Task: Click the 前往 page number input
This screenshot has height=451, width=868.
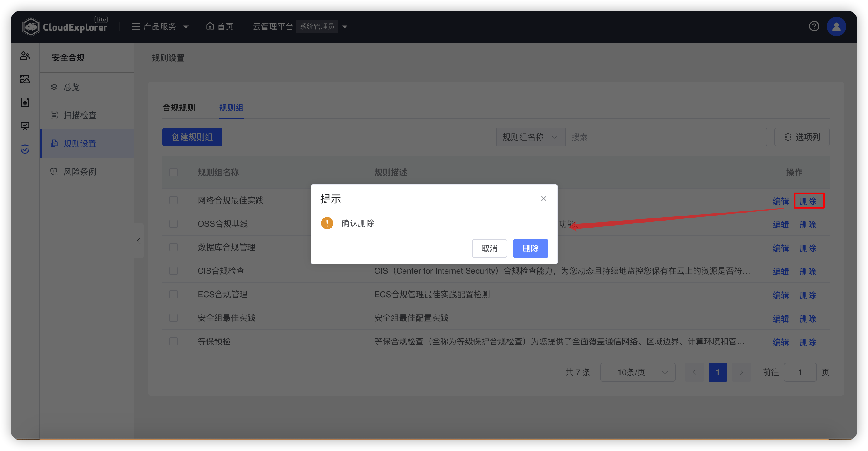Action: 800,372
